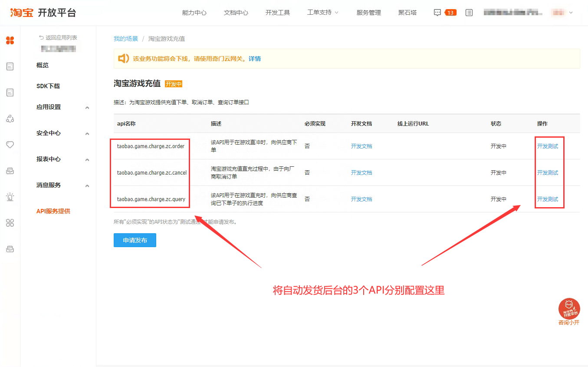Click the 线上运行URL column header
588x367 pixels.
tap(413, 124)
